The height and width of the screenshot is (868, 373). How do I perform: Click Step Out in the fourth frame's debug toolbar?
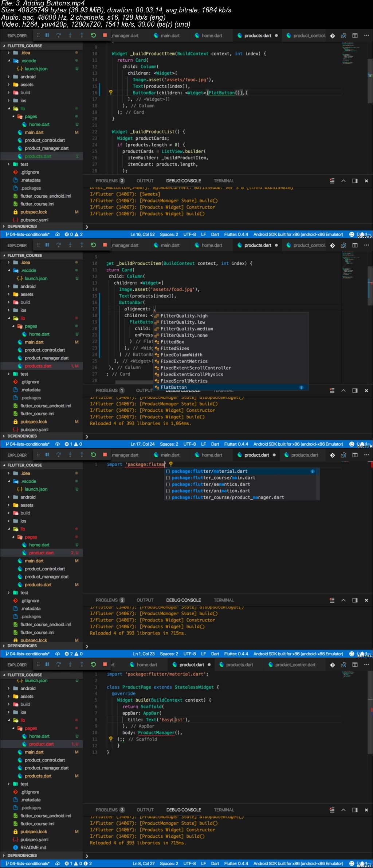click(82, 664)
